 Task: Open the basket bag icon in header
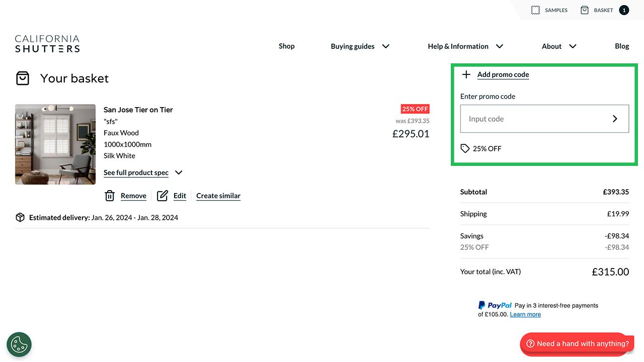point(584,10)
